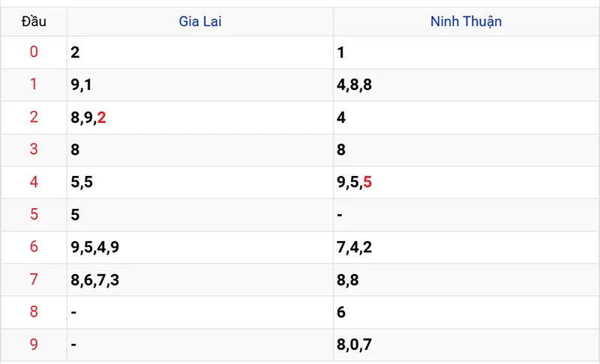Select the row head number 9
Image resolution: width=600 pixels, height=364 pixels.
[34, 344]
